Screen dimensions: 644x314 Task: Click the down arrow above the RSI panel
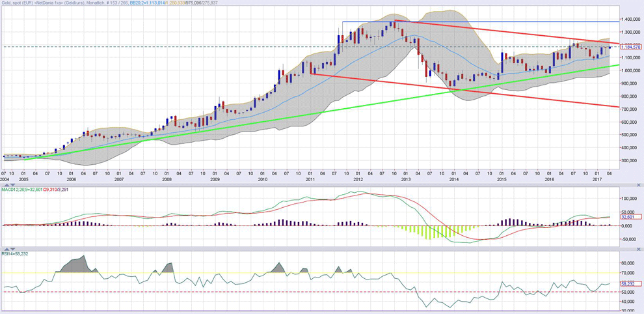coord(12,249)
